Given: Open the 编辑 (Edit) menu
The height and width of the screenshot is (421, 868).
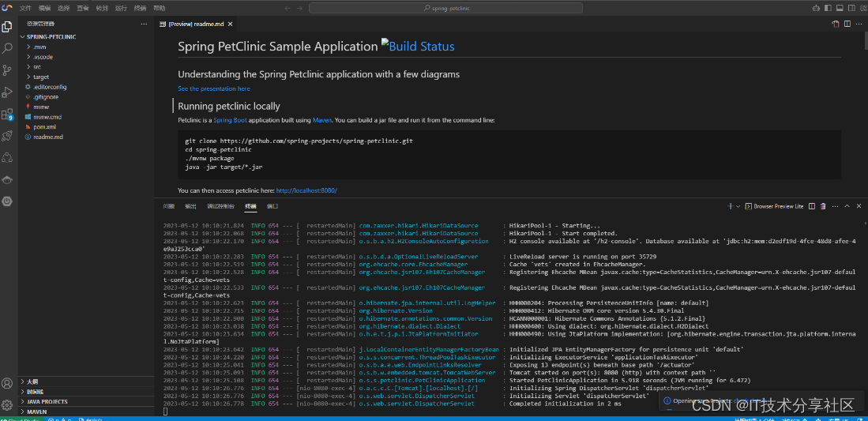Looking at the screenshot, I should pyautogui.click(x=44, y=9).
